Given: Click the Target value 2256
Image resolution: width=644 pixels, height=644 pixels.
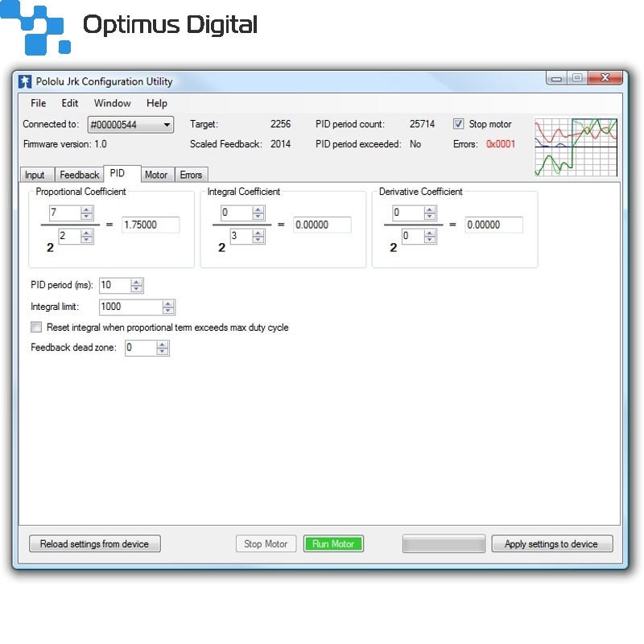Looking at the screenshot, I should tap(280, 124).
